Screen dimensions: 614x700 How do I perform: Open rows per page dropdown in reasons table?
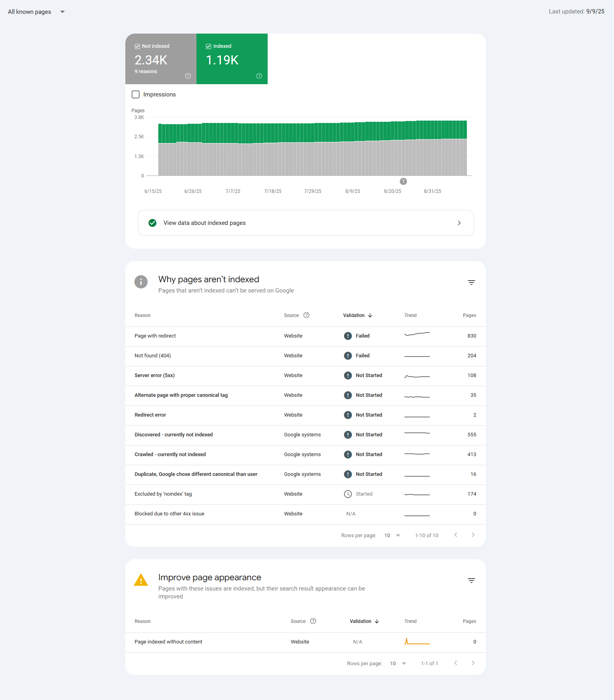tap(392, 536)
